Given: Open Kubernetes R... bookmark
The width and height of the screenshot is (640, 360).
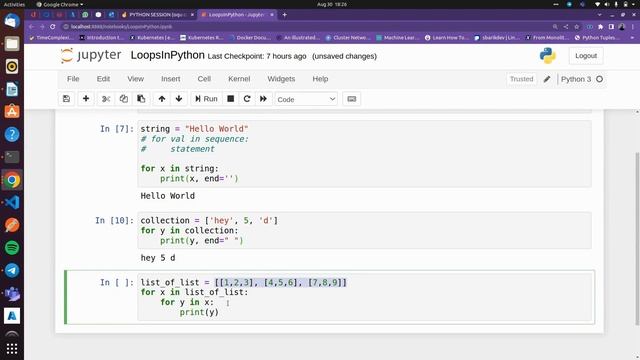Looking at the screenshot, I should pos(202,38).
